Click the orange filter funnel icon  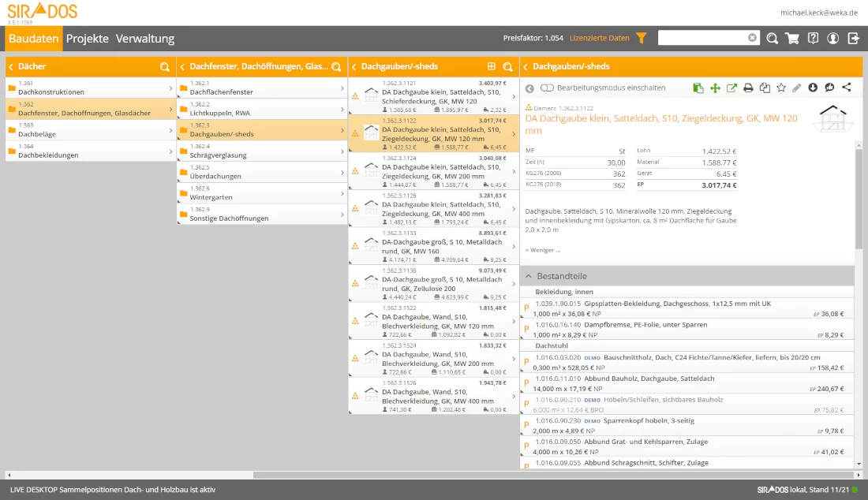click(x=642, y=38)
